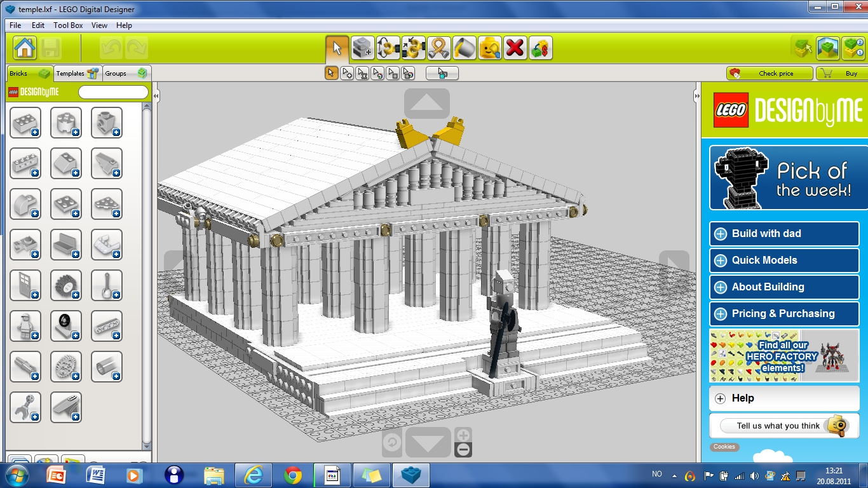The width and height of the screenshot is (868, 488).
Task: Collapse the brick palette panel
Action: pos(156,95)
